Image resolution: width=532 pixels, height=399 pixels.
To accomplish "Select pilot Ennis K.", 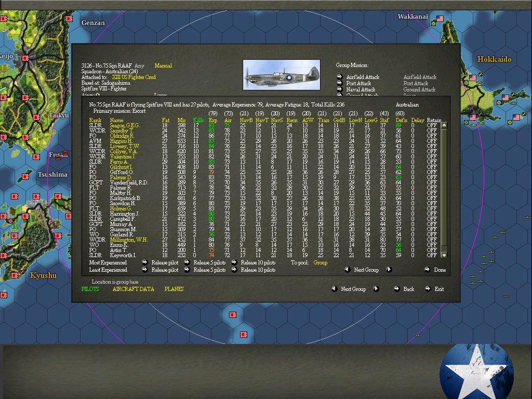I will tap(119, 245).
